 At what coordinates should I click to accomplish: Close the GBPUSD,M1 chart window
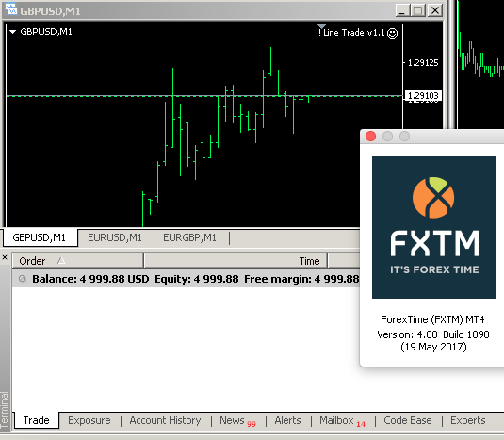(435, 10)
